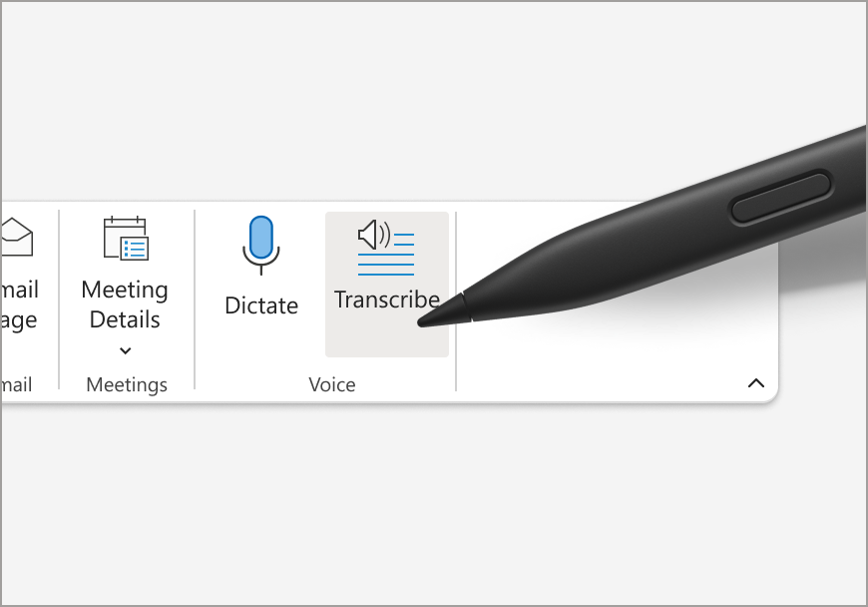Click the cut-off email message button label
868x607 pixels.
[19, 304]
